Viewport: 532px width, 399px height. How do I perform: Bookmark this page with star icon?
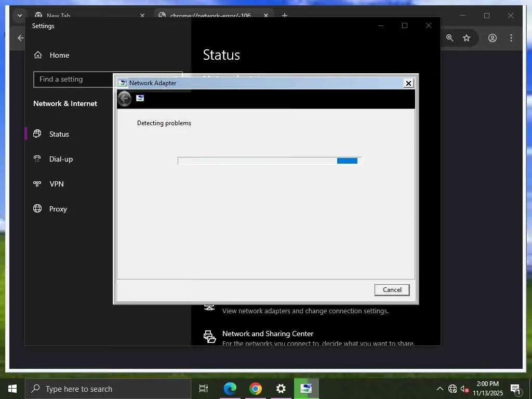pyautogui.click(x=467, y=38)
